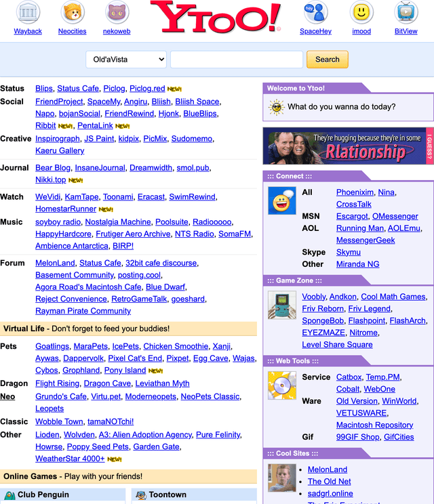
Task: Open the NeoPets Classic link
Action: (x=210, y=397)
